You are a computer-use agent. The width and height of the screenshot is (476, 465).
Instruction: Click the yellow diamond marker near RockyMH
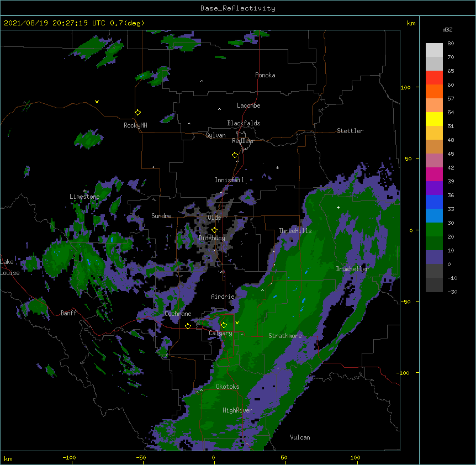137,113
